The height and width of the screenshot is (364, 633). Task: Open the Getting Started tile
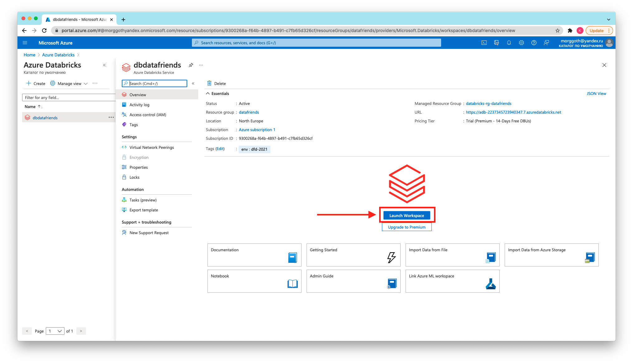353,255
